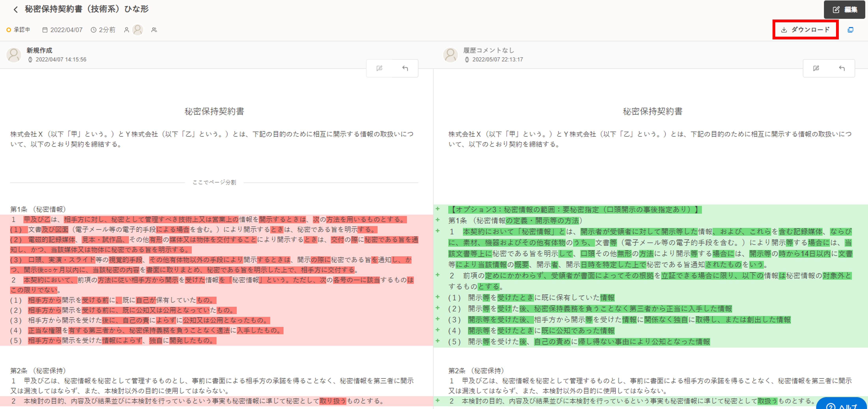This screenshot has width=868, height=409.
Task: Click the plus marker beside 第1条 added heading
Action: 438,220
